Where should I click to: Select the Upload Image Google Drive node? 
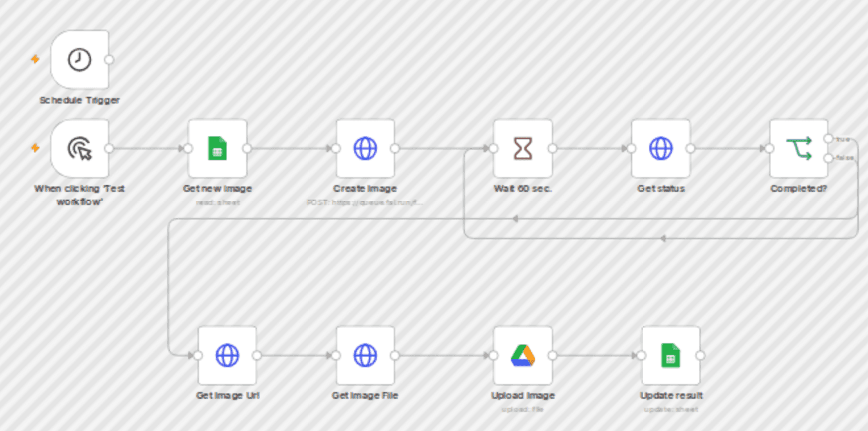523,355
